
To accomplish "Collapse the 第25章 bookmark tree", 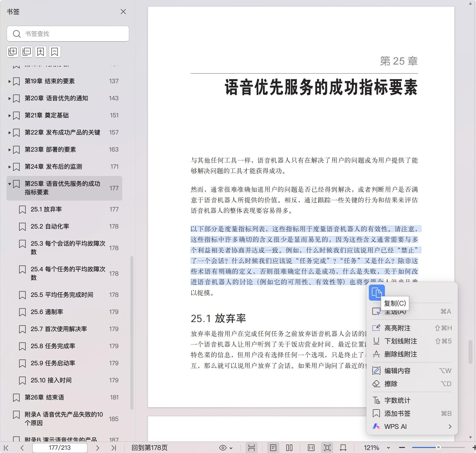I will point(10,184).
